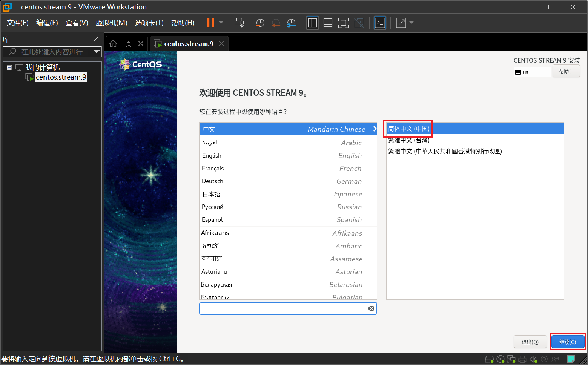
Task: Click the us keyboard layout indicator
Action: click(x=532, y=72)
